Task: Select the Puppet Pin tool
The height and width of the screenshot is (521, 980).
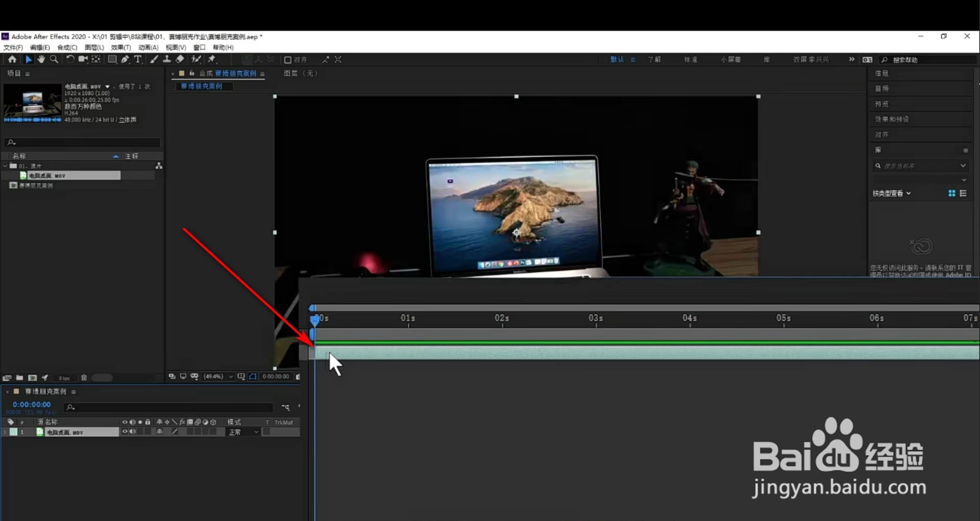Action: tap(211, 59)
